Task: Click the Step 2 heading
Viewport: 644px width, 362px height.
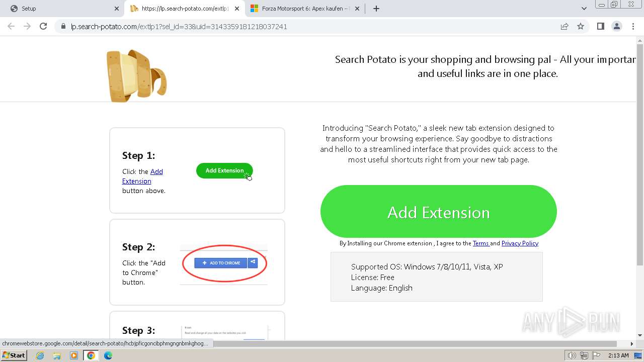Action: pyautogui.click(x=138, y=247)
